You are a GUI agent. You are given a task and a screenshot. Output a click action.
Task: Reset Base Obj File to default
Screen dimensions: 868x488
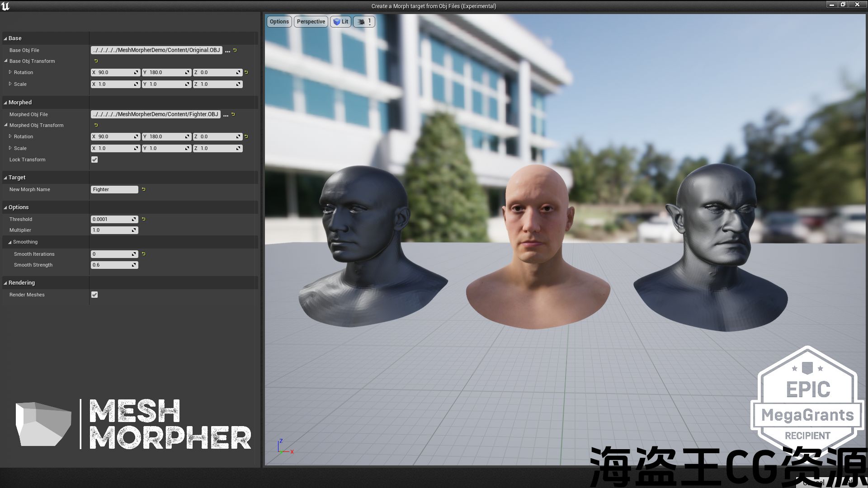235,50
